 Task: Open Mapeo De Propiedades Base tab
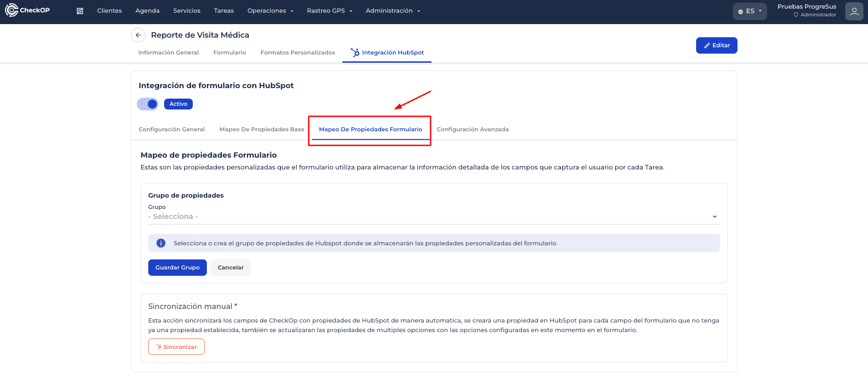(261, 129)
